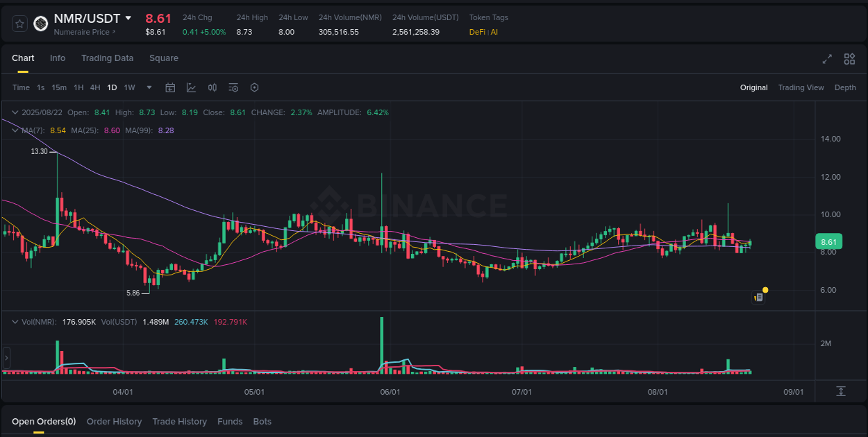Favorite NMR/USDT with the star icon
The image size is (868, 437).
pos(19,23)
